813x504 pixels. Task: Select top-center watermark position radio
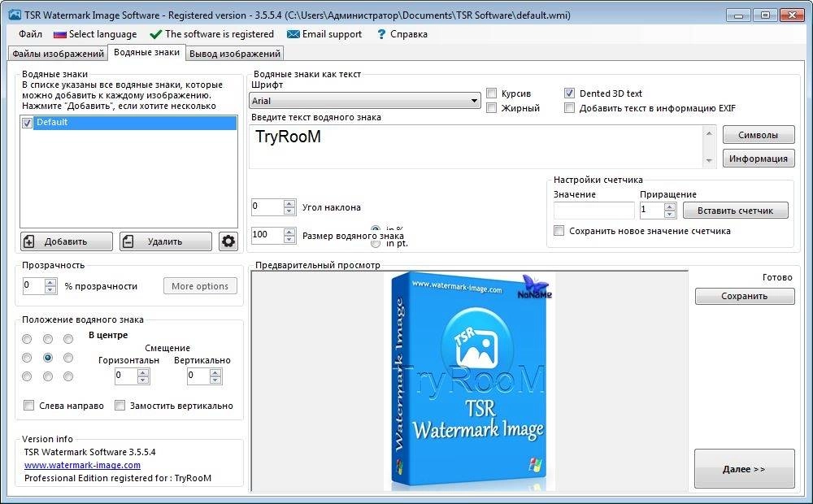click(48, 339)
